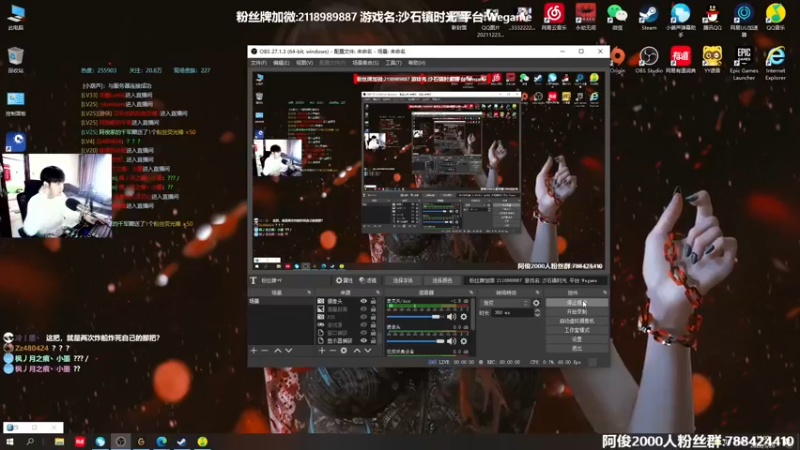This screenshot has width=800, height=450.
Task: Open the QQ Music desktop shortcut
Action: coord(776,16)
